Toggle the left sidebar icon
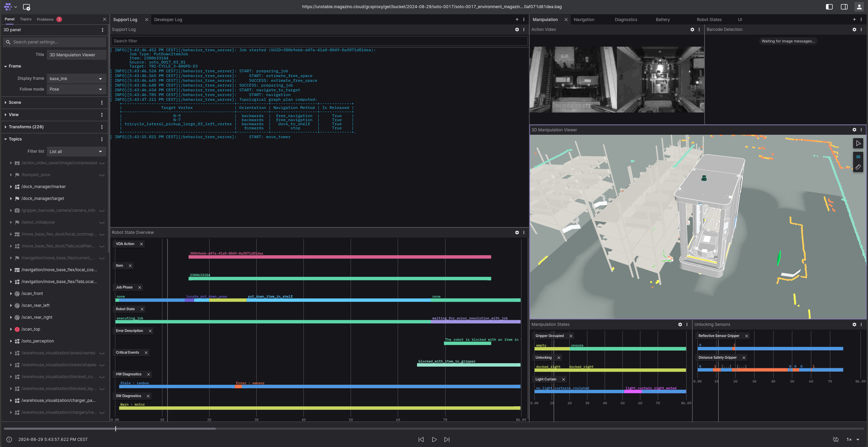 pyautogui.click(x=829, y=7)
